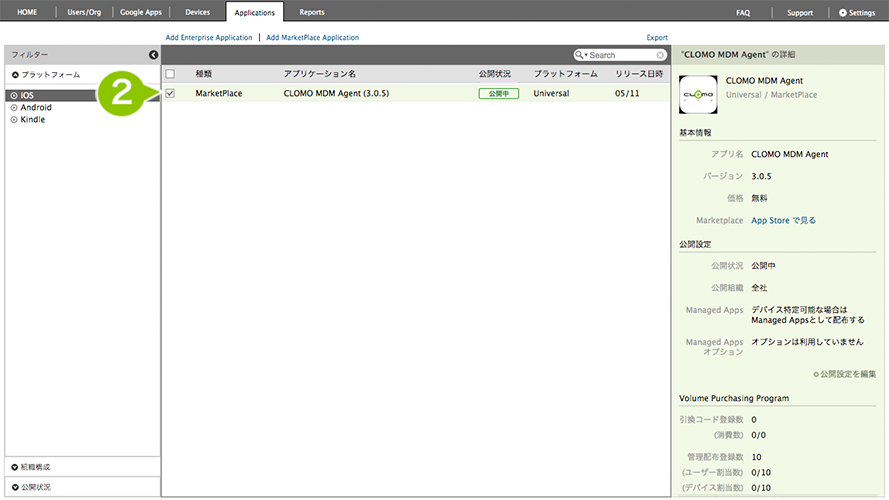Open the Devices tab
889x500 pixels.
point(197,12)
